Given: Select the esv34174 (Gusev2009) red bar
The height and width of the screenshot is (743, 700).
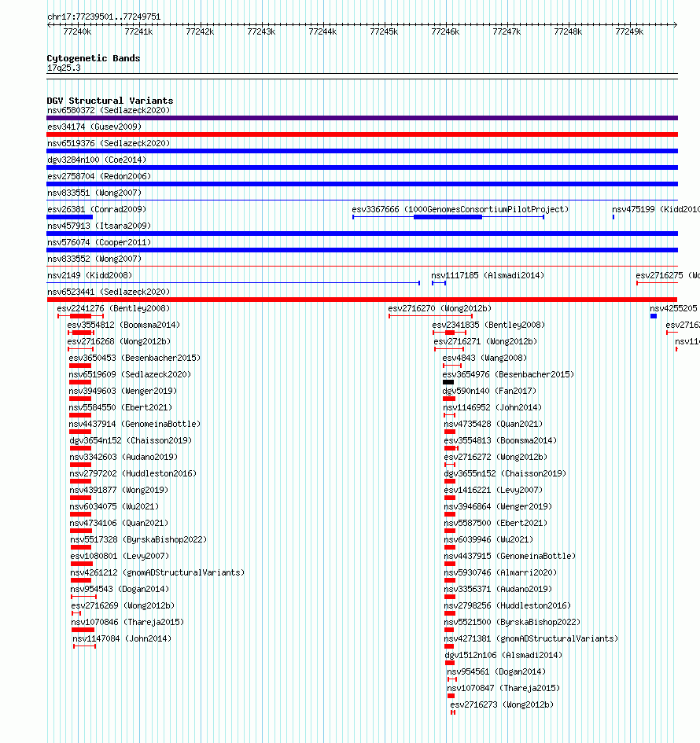Looking at the screenshot, I should coord(362,134).
